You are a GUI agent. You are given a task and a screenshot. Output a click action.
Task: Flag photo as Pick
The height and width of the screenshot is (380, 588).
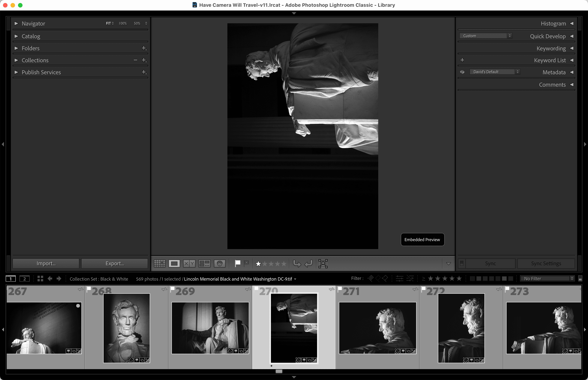[x=238, y=263]
